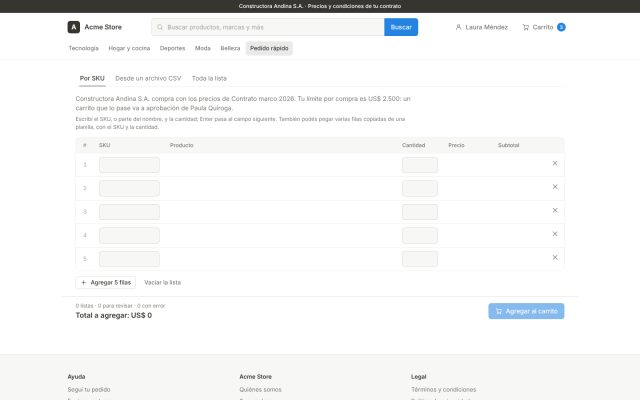Open Laura Méndez account link
The height and width of the screenshot is (400, 640).
pos(482,27)
